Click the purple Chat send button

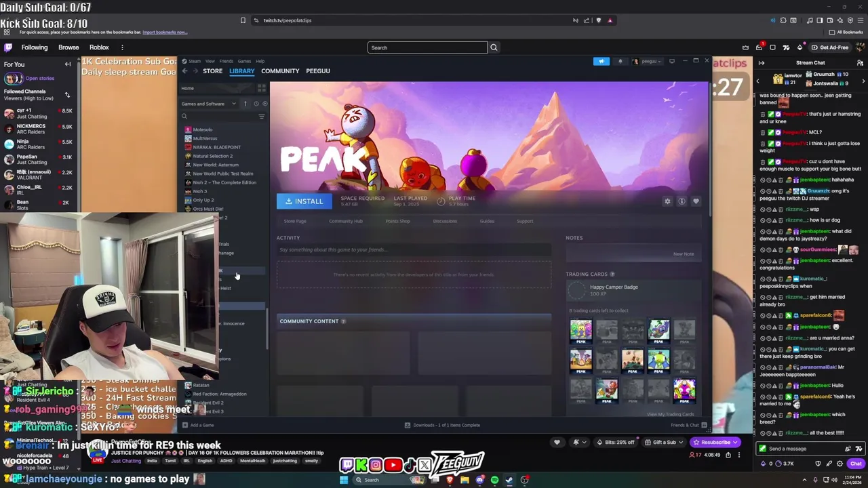point(856,464)
